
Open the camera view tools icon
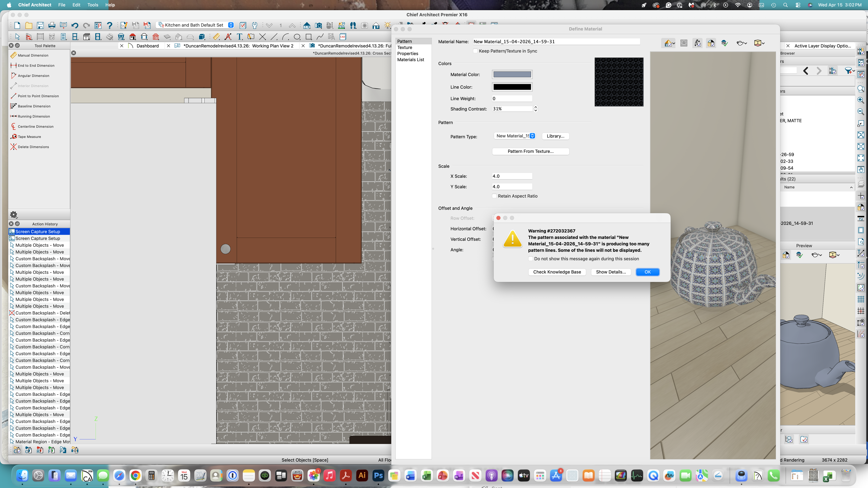318,25
